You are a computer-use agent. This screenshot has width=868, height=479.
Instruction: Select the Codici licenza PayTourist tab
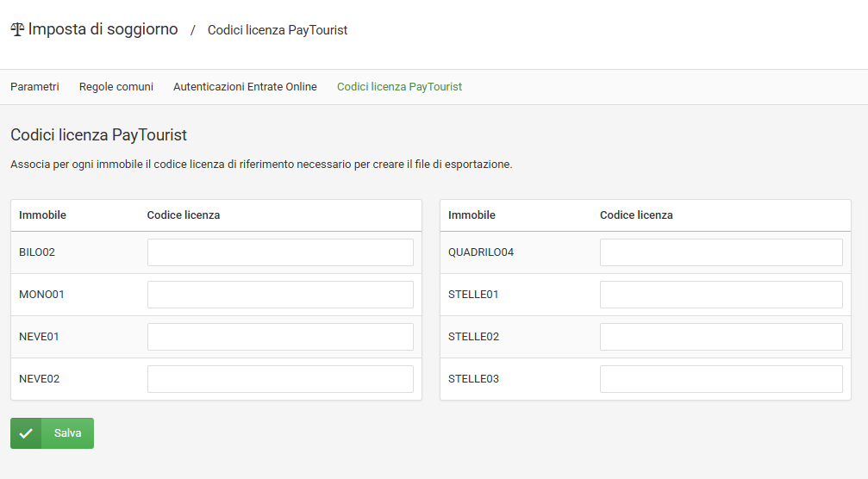click(x=399, y=87)
